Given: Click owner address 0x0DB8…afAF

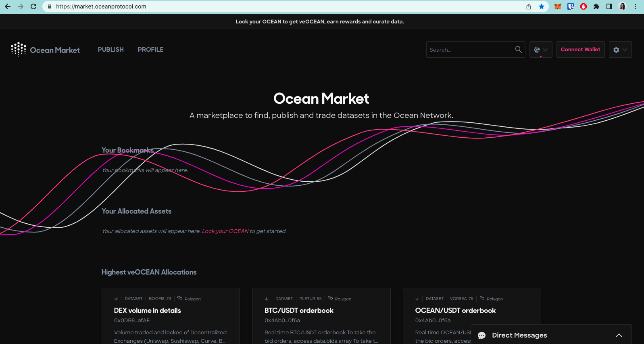Looking at the screenshot, I should (132, 321).
